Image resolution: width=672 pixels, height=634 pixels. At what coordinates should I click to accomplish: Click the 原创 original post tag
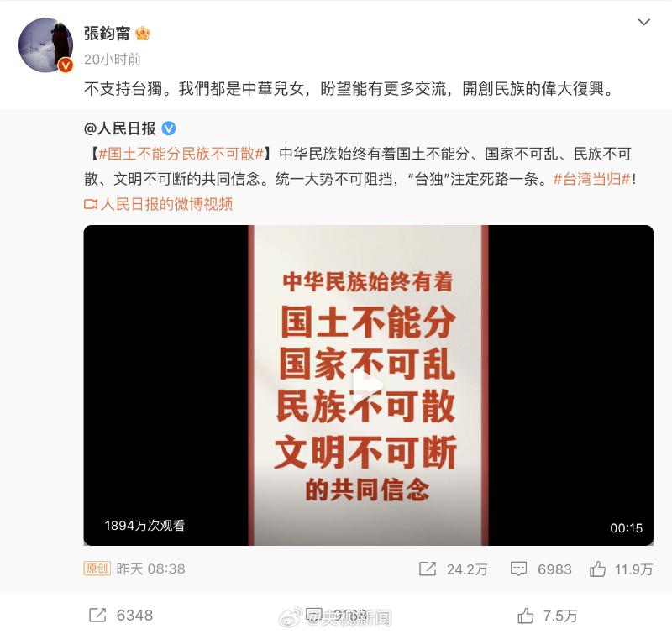[97, 569]
